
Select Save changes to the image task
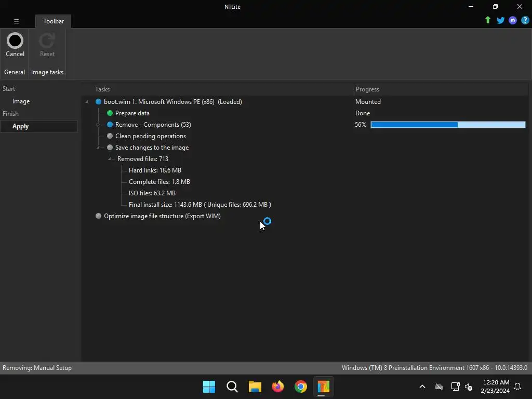point(152,147)
